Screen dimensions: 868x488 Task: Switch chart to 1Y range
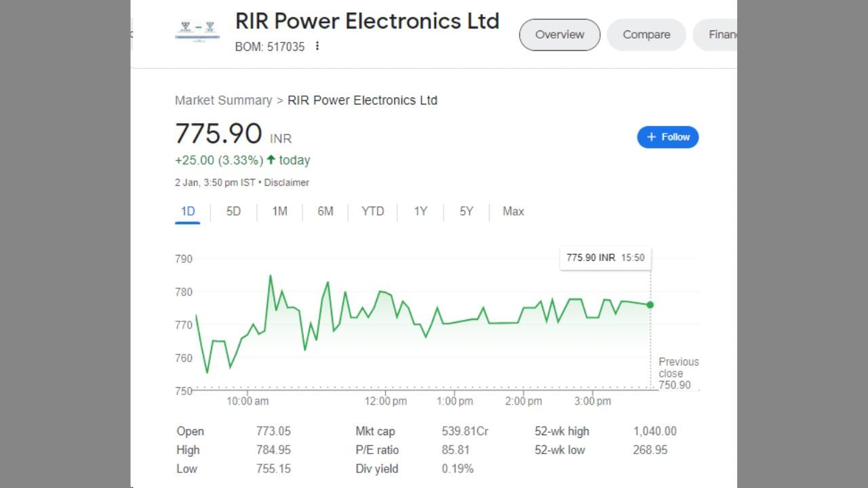pyautogui.click(x=420, y=211)
